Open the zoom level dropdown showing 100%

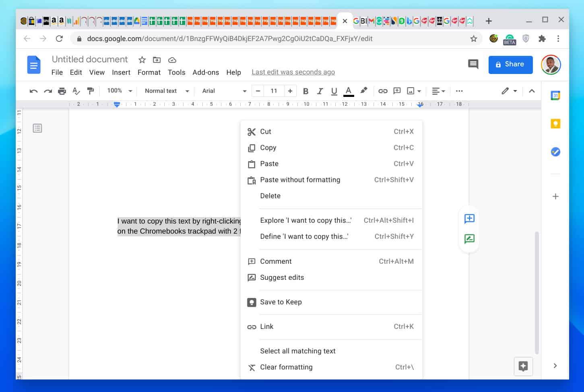[x=119, y=91]
